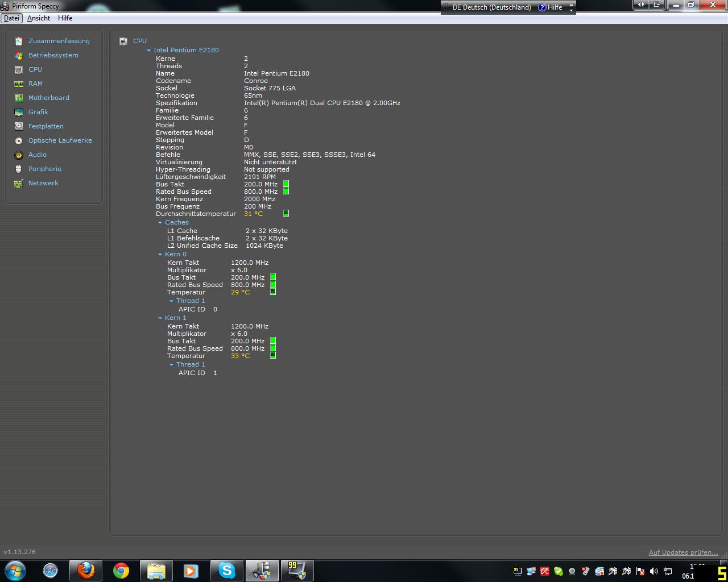Select the Betriebssystem Windows-flag icon
Screen dimensions: 728x582
click(x=19, y=55)
